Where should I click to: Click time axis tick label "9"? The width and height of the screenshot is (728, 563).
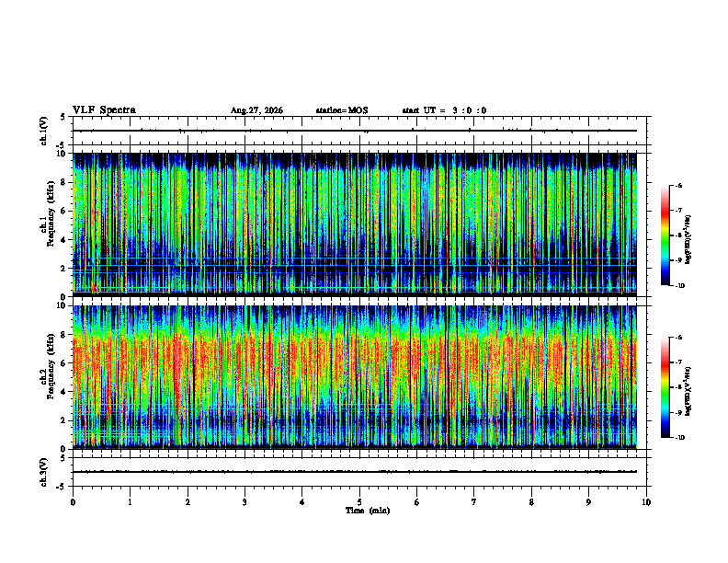pos(588,502)
